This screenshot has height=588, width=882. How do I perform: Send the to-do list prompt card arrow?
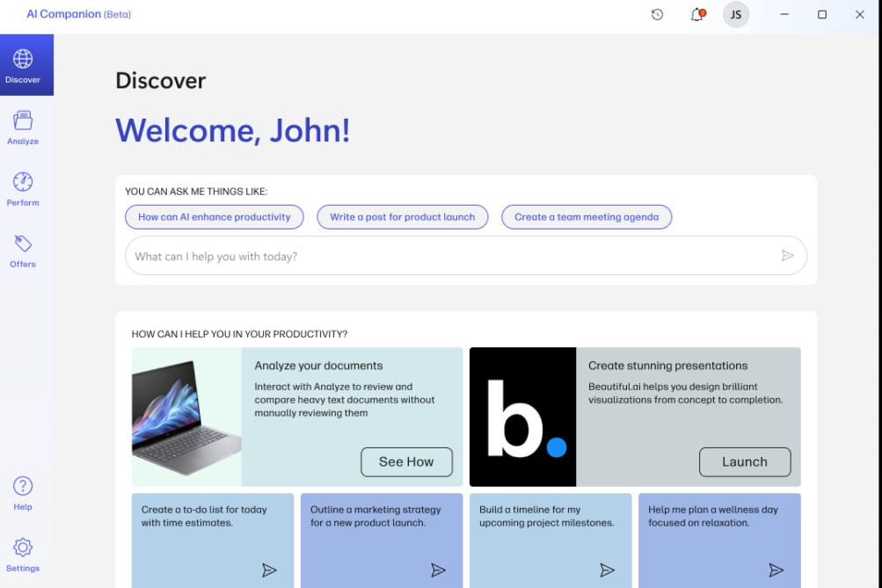[269, 570]
